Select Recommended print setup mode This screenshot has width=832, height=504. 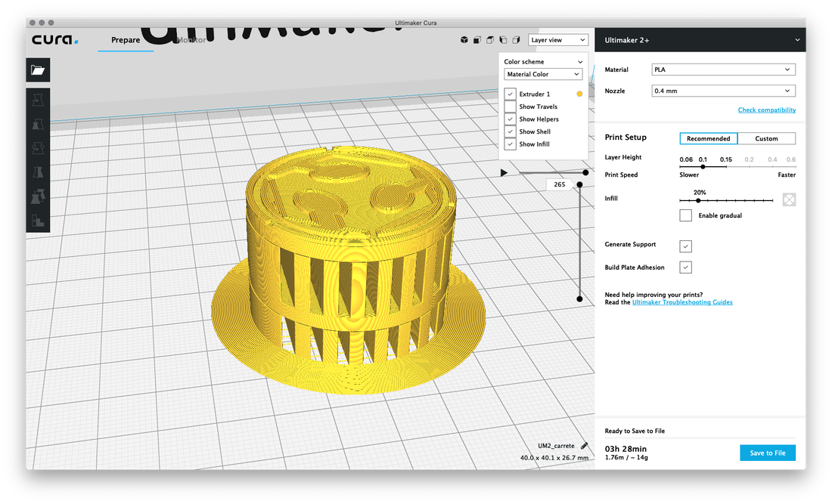pyautogui.click(x=709, y=138)
